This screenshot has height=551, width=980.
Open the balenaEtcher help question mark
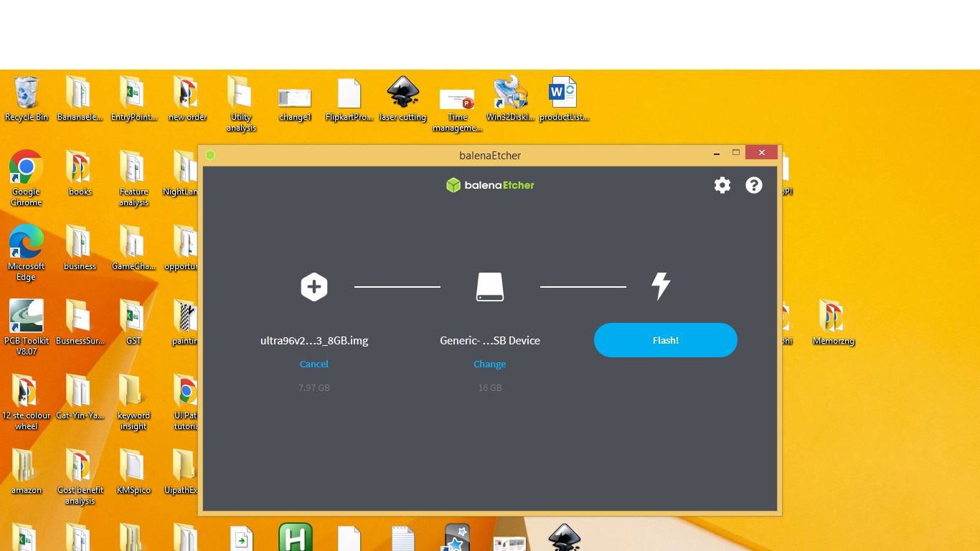pos(754,185)
